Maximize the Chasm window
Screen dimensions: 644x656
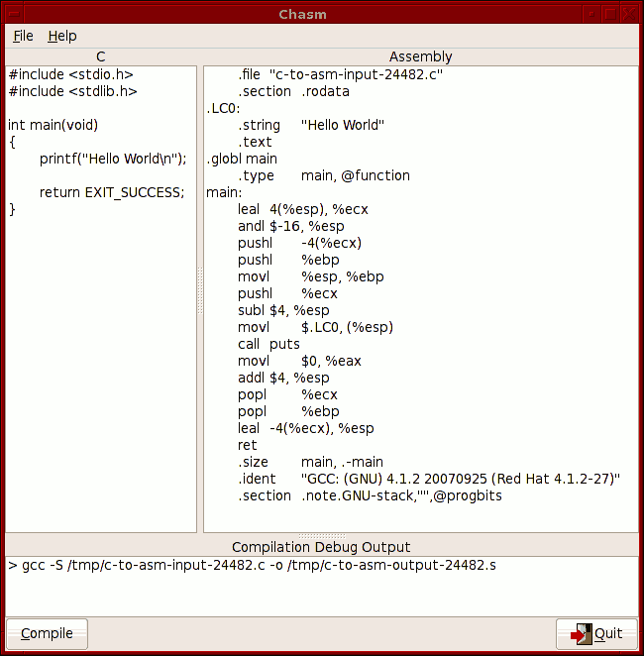point(610,14)
